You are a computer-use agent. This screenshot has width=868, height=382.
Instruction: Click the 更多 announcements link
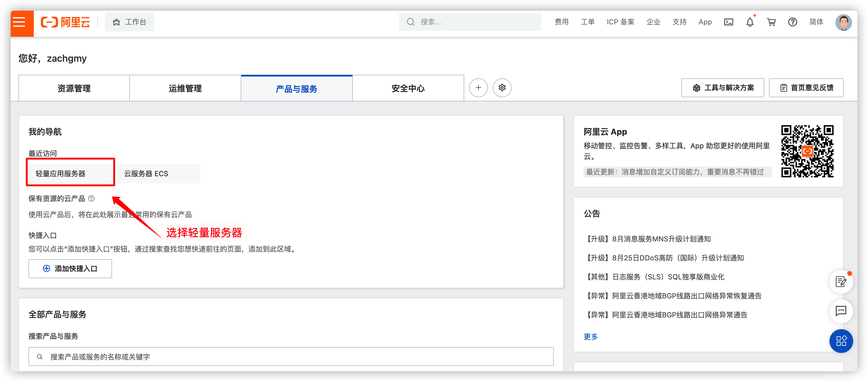tap(591, 337)
